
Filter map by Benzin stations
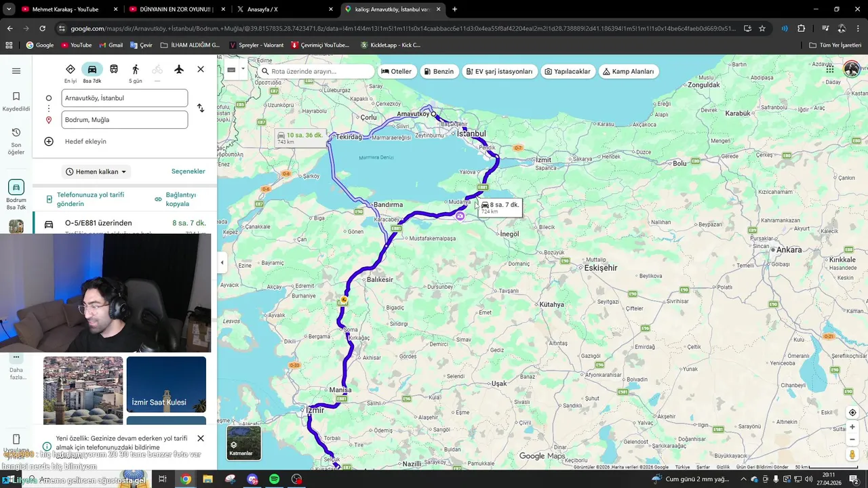tap(439, 71)
